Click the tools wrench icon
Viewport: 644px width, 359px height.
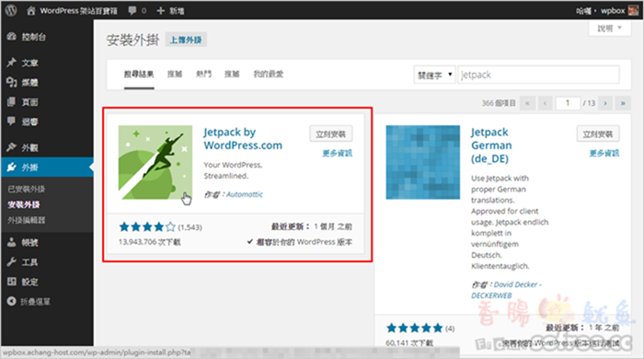(x=11, y=261)
